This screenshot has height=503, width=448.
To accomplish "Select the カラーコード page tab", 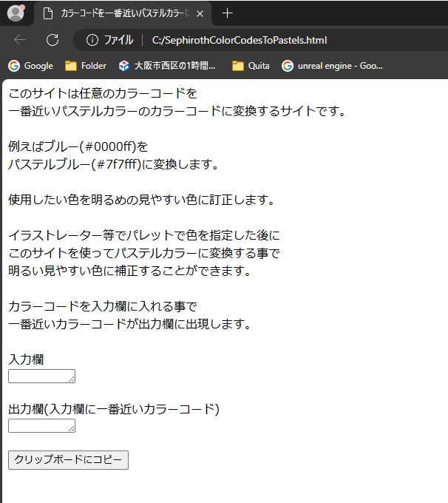I will (123, 13).
